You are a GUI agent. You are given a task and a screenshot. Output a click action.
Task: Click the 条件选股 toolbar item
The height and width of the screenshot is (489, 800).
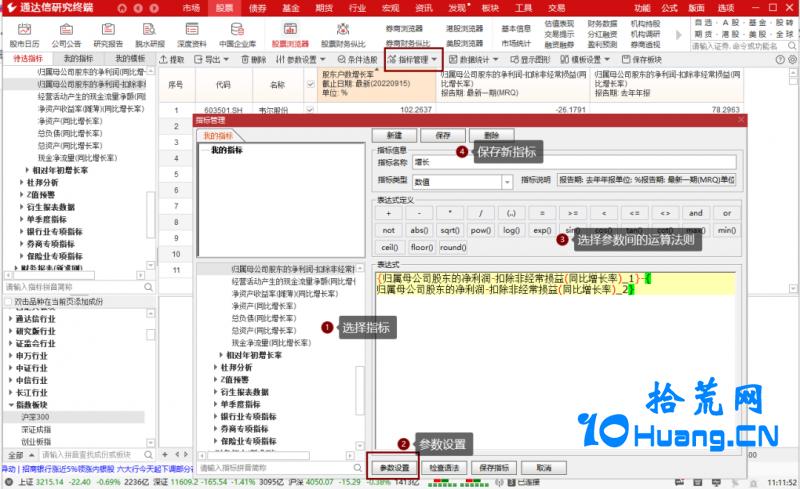pos(357,60)
